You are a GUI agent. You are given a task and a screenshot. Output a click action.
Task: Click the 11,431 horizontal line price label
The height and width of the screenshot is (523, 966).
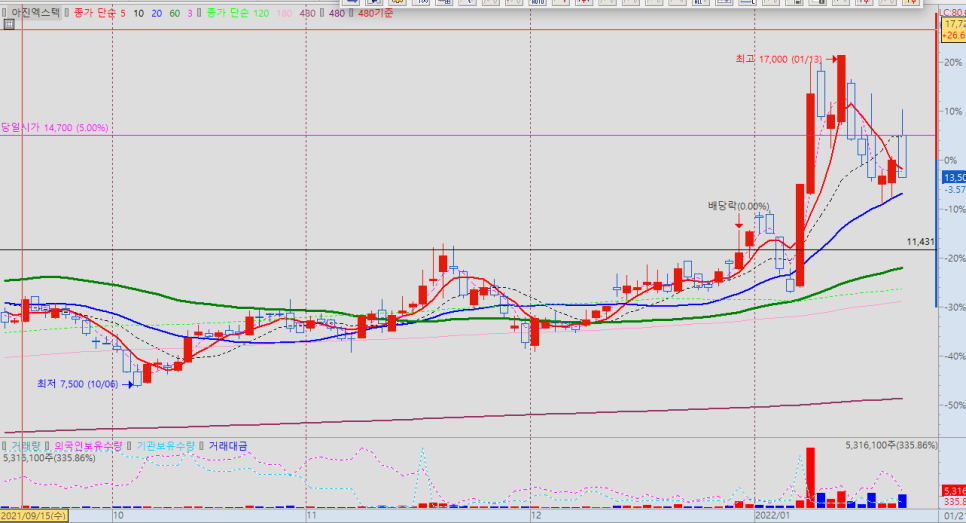[920, 242]
